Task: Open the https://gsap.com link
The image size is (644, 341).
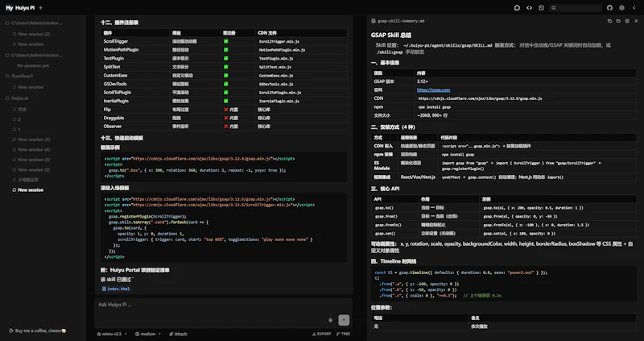Action: (x=433, y=89)
